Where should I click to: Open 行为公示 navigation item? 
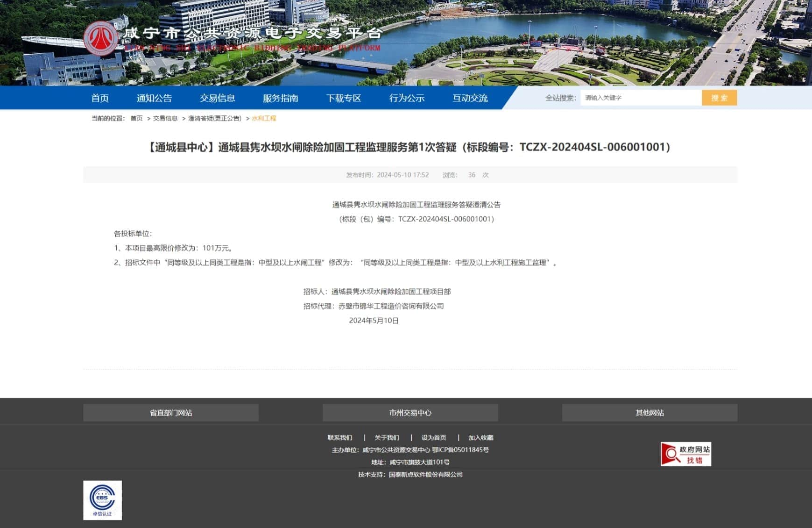(407, 98)
